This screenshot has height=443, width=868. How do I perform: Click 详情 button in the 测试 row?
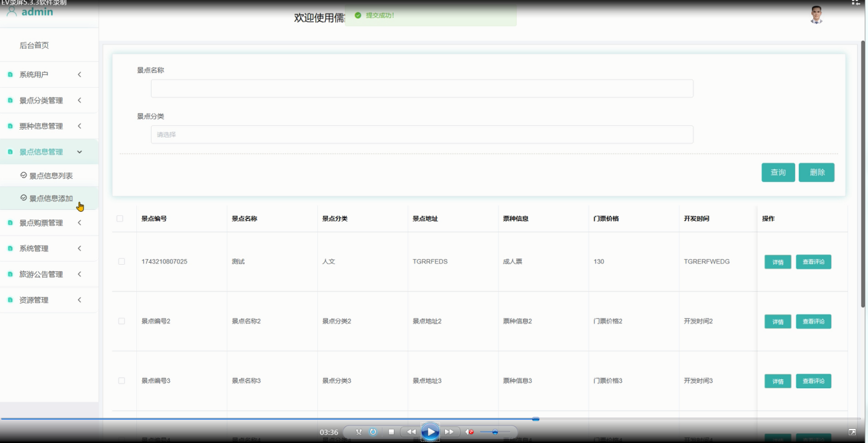[778, 262]
